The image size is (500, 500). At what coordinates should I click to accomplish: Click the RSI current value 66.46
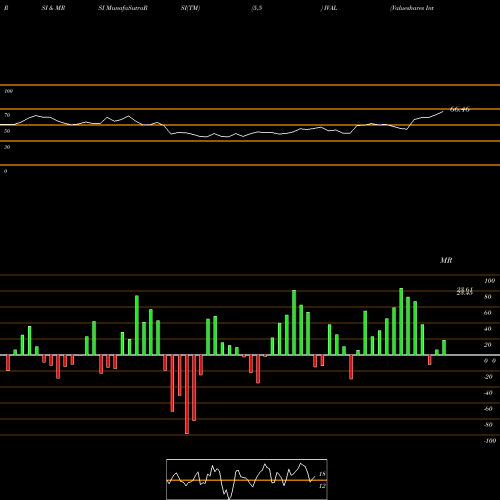pos(460,109)
